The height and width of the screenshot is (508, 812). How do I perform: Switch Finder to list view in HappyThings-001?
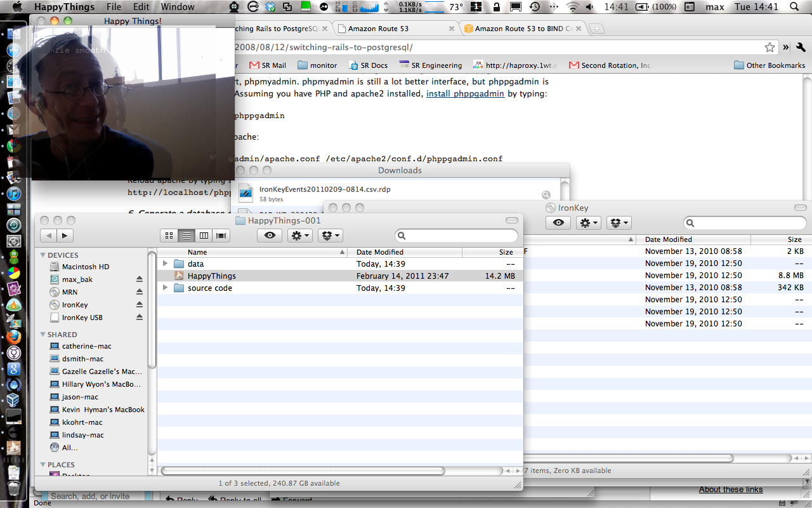click(187, 236)
